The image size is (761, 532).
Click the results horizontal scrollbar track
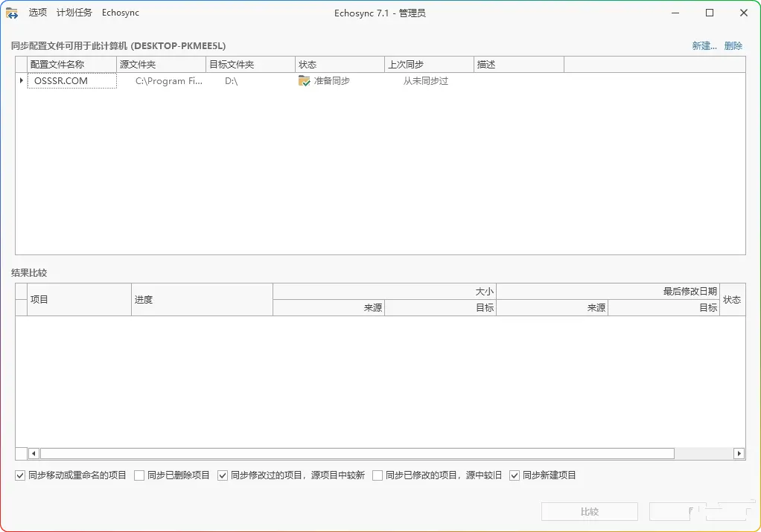tap(704, 453)
